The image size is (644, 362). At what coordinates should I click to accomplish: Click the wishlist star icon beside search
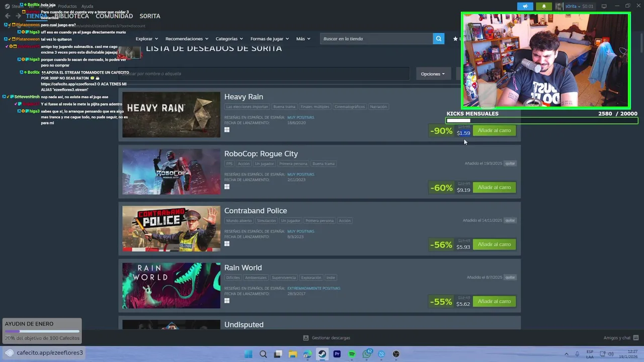coord(455,39)
